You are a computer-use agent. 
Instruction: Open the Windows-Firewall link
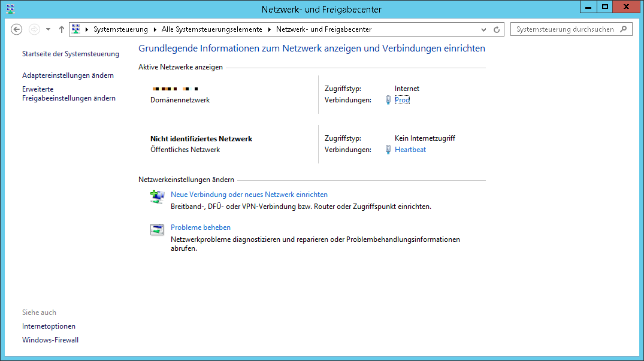click(x=50, y=340)
